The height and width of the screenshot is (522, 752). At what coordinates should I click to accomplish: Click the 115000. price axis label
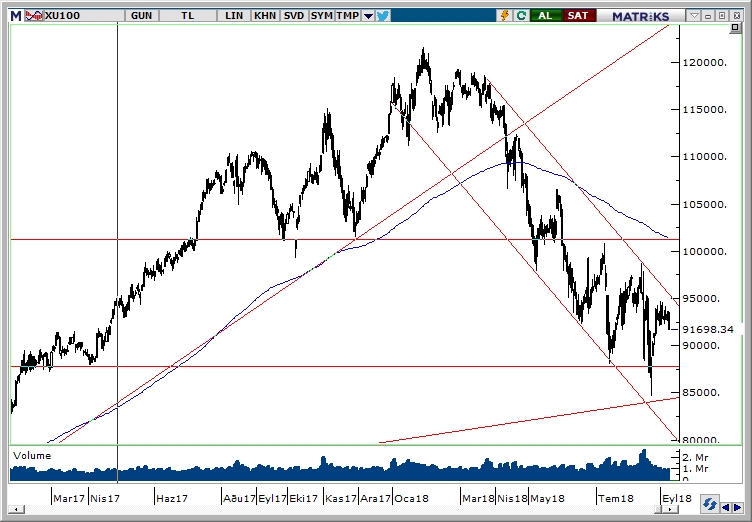pos(705,109)
